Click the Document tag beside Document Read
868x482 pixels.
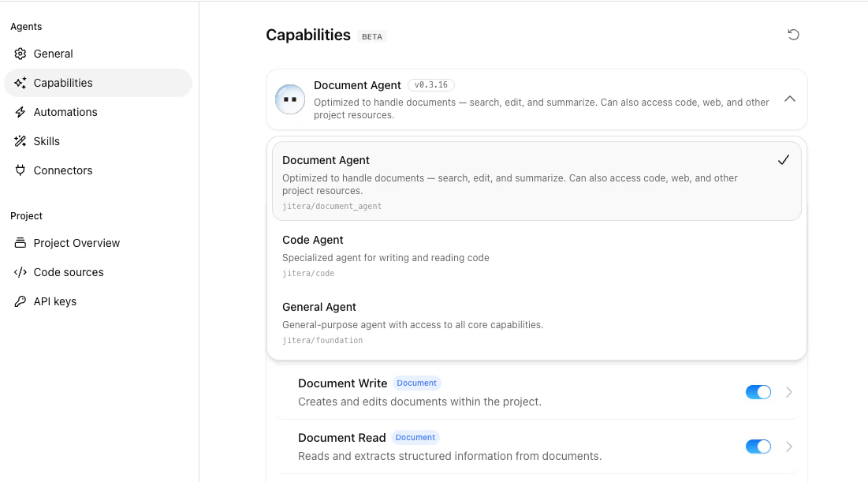coord(415,438)
